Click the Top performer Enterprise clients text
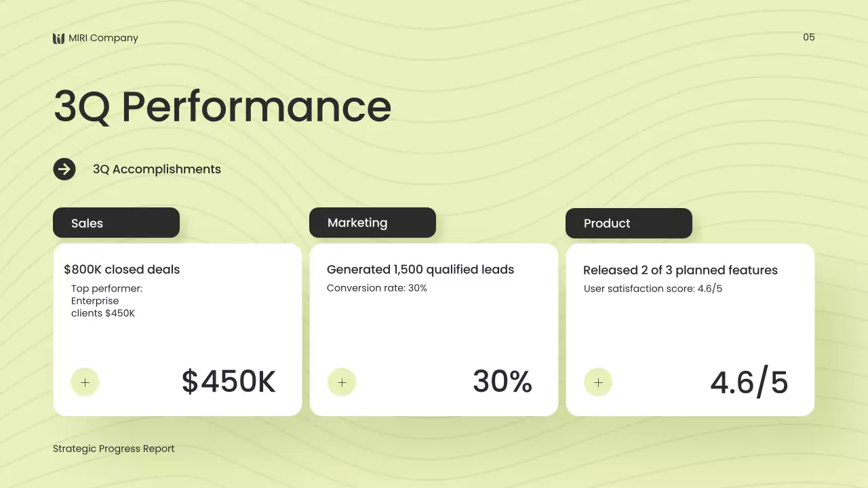 point(106,301)
